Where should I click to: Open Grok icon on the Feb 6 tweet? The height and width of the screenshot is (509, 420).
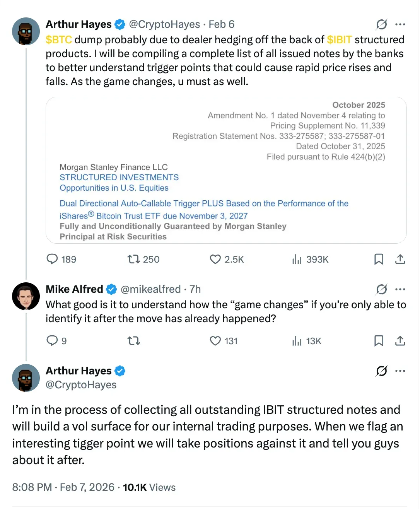coord(381,24)
